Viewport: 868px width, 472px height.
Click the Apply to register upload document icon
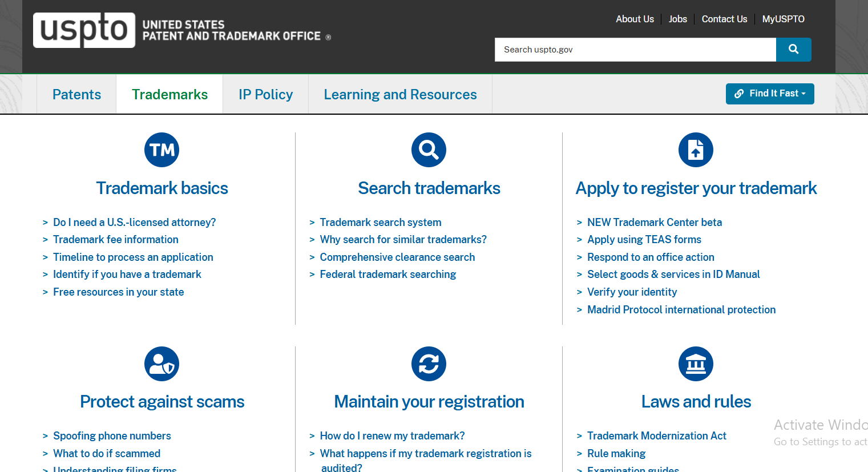696,150
